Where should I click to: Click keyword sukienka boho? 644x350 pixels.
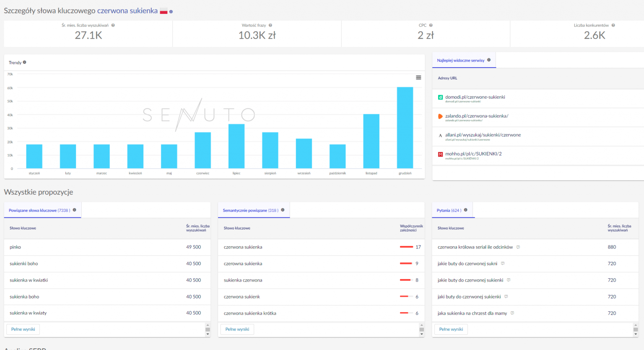(24, 297)
